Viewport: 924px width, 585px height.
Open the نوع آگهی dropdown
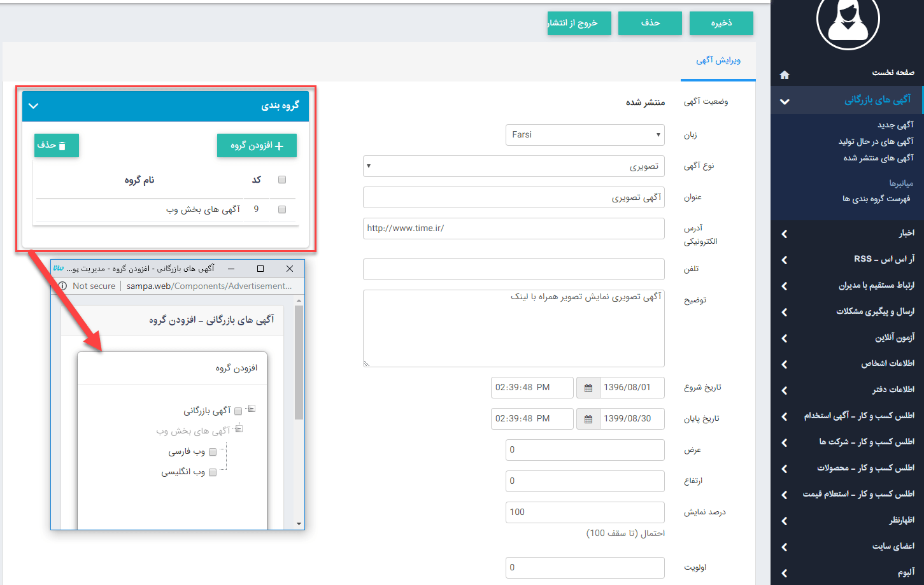point(513,166)
